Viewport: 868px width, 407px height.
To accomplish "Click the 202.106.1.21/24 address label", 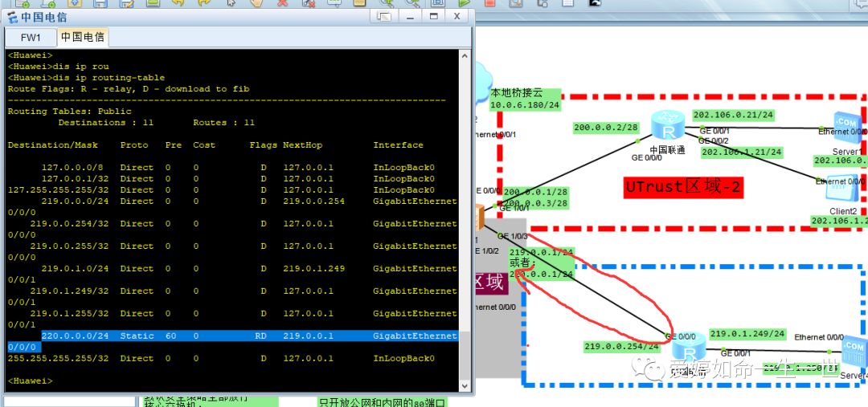I will [741, 152].
